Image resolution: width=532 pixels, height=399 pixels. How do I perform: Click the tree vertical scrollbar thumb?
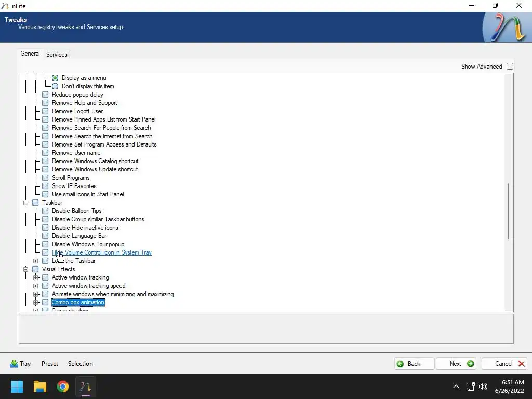508,211
